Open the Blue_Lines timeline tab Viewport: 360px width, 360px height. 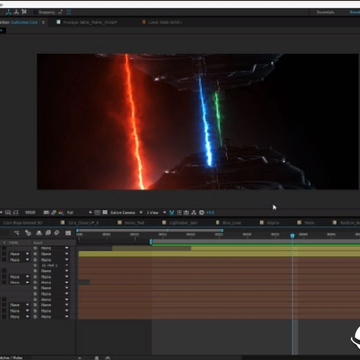(229, 223)
